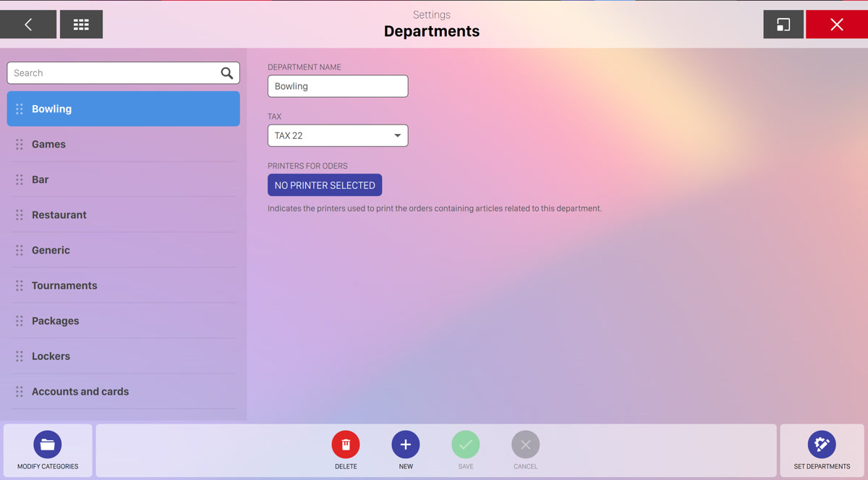This screenshot has width=868, height=480.
Task: Open Modify Categories folder icon
Action: point(48,445)
